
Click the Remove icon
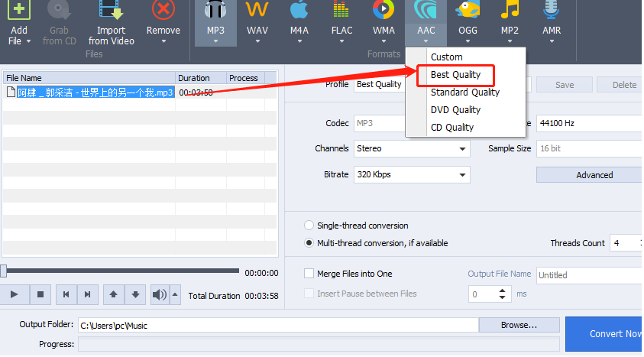[x=163, y=10]
